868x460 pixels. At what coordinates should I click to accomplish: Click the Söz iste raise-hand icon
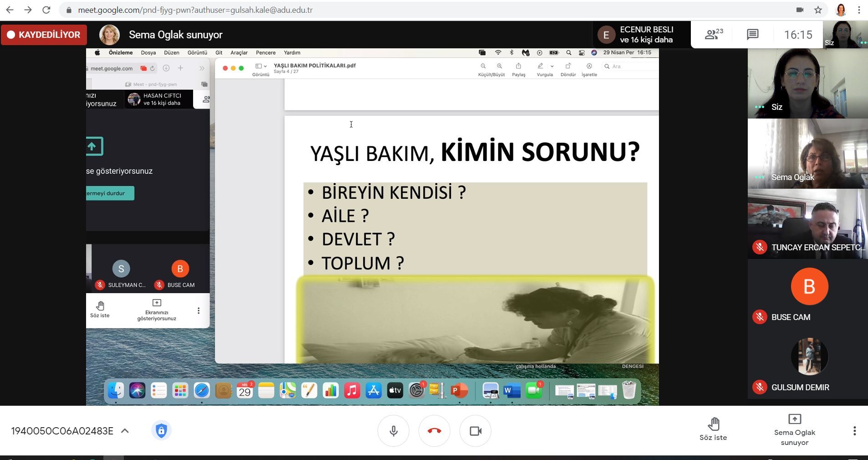tap(713, 424)
